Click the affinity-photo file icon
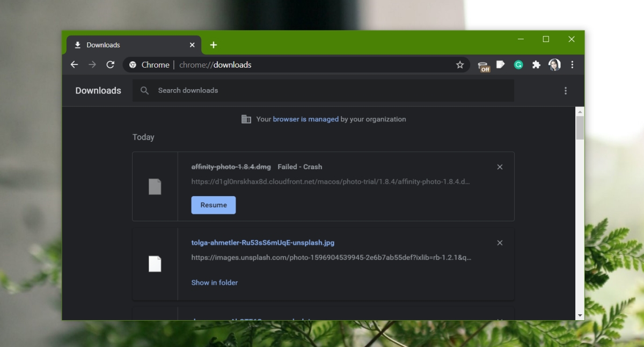644x347 pixels. pos(155,187)
